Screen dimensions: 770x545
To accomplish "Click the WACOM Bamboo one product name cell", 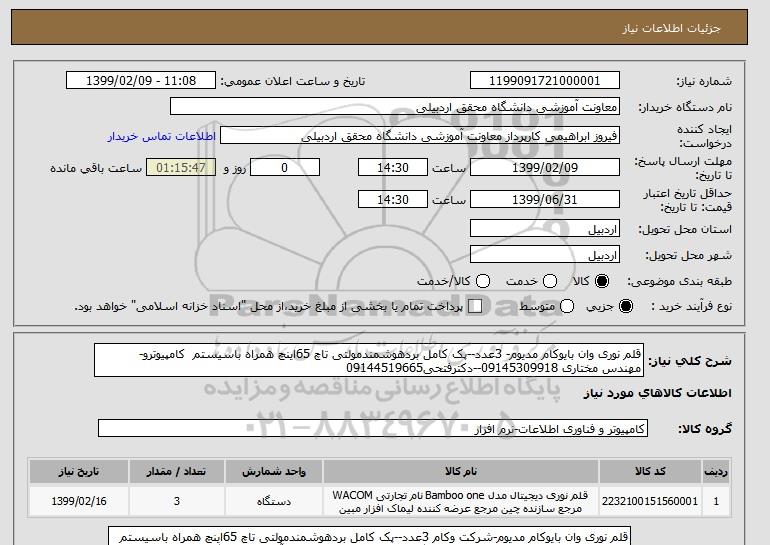I will pos(461,501).
